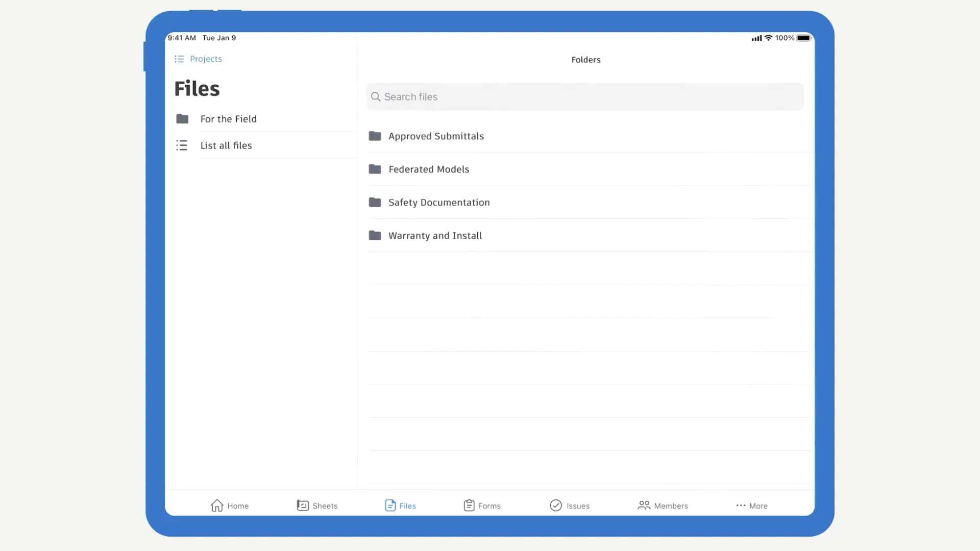Image resolution: width=980 pixels, height=551 pixels.
Task: Open the Safety Documentation folder
Action: coord(439,202)
